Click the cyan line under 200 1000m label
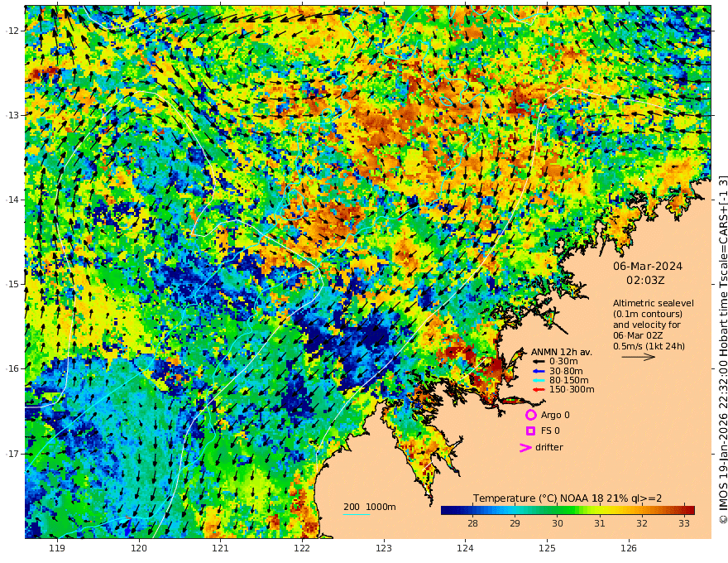The width and height of the screenshot is (728, 563). pyautogui.click(x=357, y=514)
